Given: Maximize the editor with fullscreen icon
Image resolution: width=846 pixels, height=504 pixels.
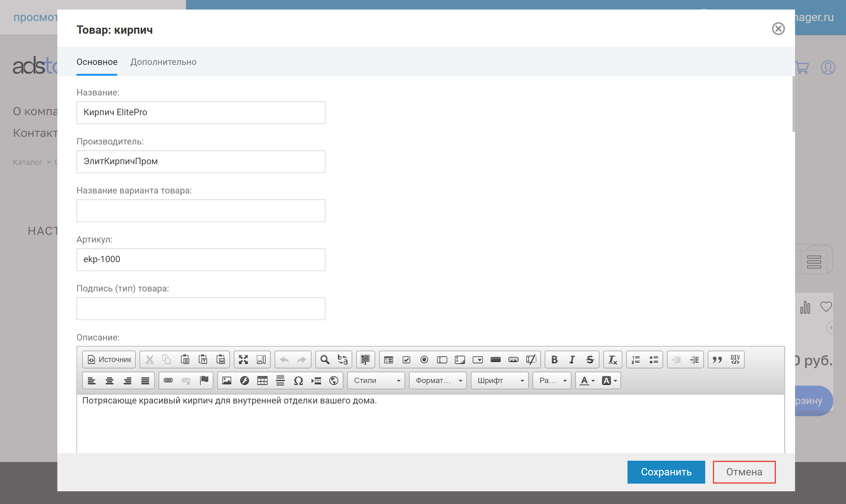Looking at the screenshot, I should coord(243,359).
